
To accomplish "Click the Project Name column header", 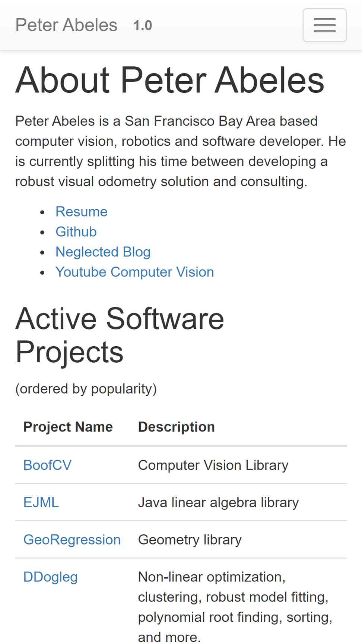I will (x=68, y=427).
